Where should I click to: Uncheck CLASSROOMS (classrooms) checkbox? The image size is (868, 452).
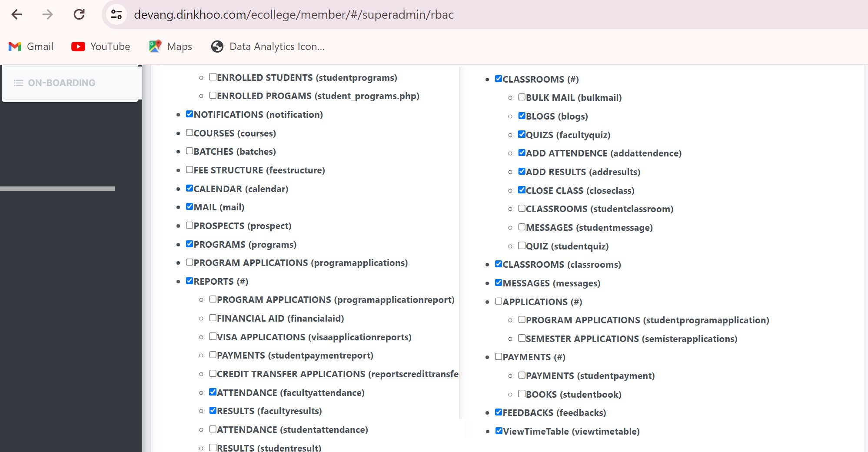click(x=499, y=264)
